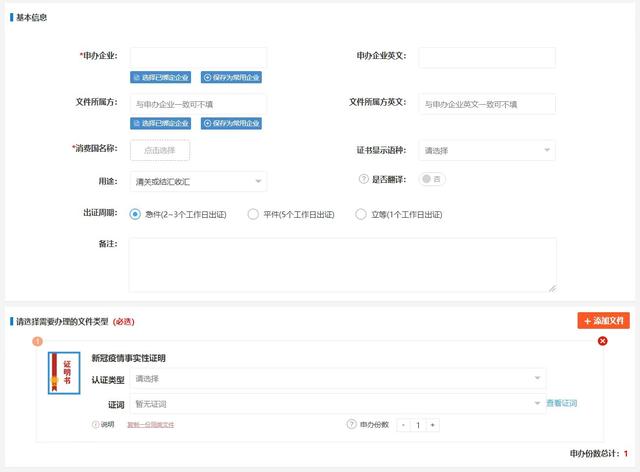Click the 说明 info icon
This screenshot has height=472, width=640.
point(96,424)
